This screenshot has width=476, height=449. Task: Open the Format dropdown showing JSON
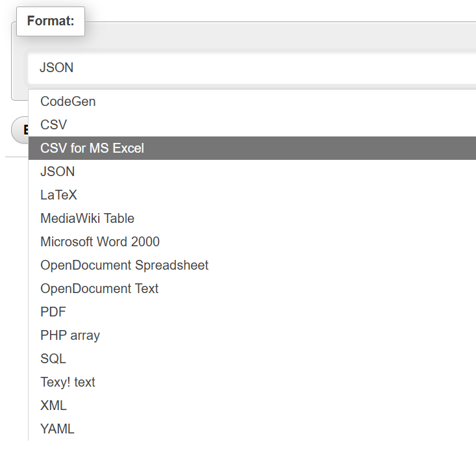252,68
